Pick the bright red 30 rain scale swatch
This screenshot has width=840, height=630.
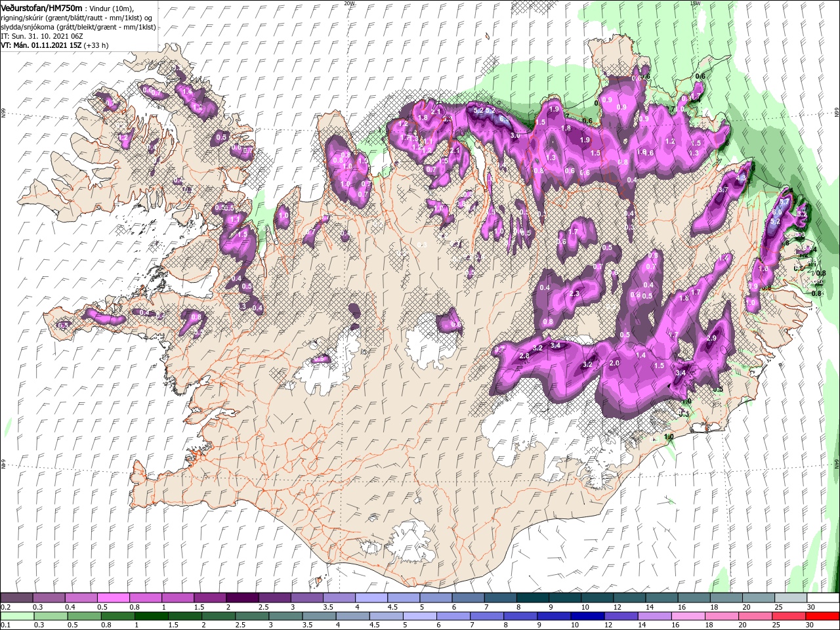click(821, 616)
